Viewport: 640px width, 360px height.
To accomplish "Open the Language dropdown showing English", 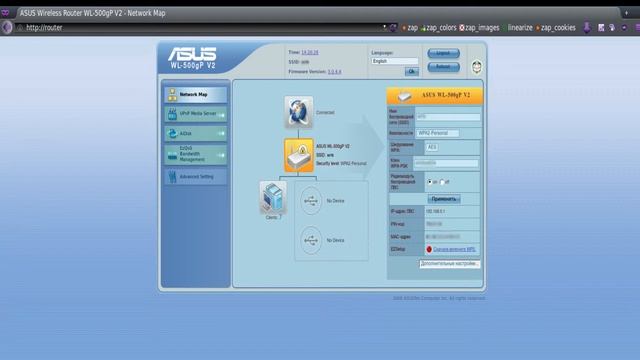I will tap(395, 61).
